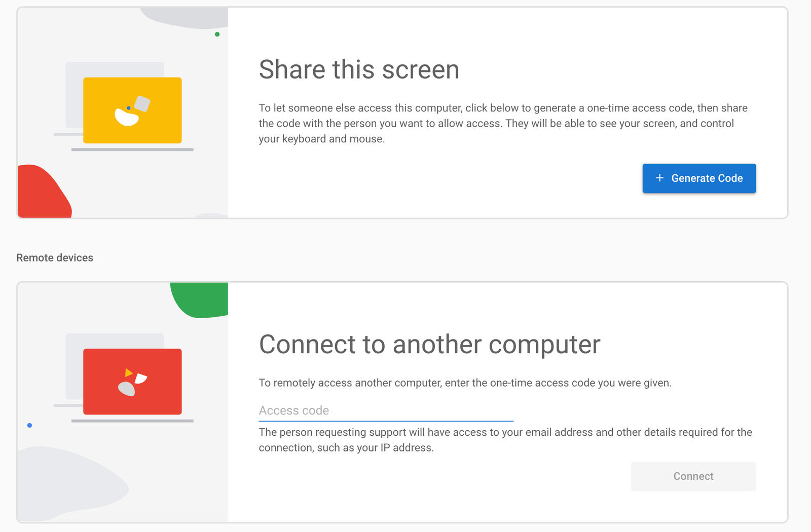This screenshot has width=811, height=532.
Task: Select the Remote devices heading
Action: coord(55,257)
